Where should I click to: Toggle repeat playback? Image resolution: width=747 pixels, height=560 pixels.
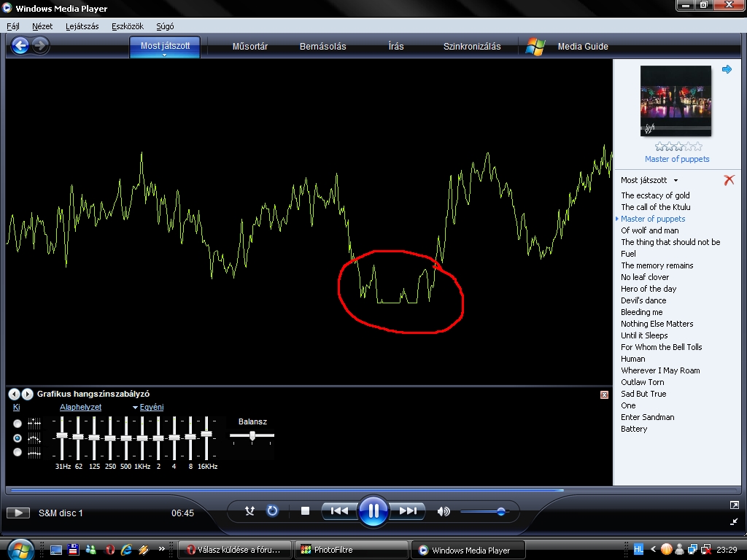(272, 511)
